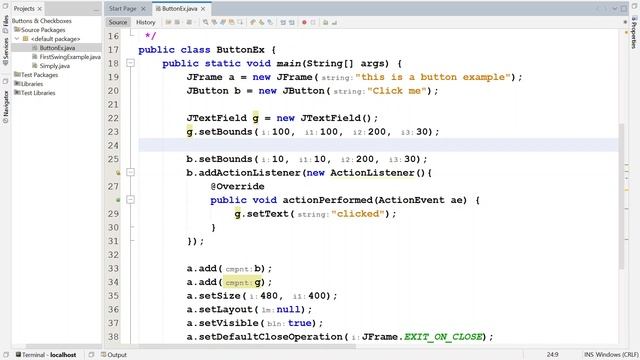Click the hint lightbulb glyph beside addActionListener line
640x360 pixels.
point(118,173)
